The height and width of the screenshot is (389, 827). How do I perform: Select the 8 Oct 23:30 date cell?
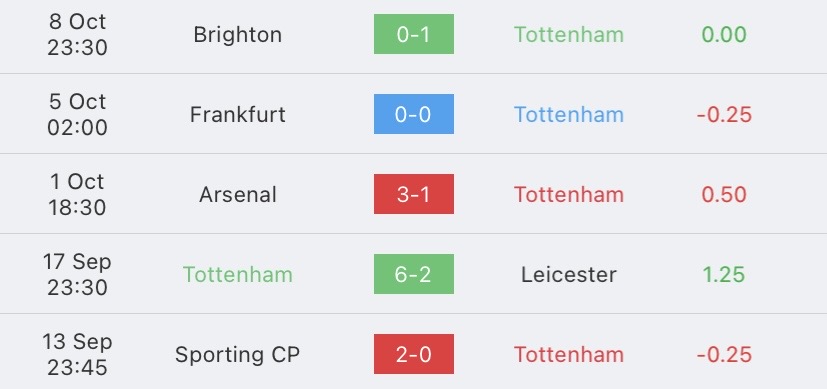click(x=77, y=34)
